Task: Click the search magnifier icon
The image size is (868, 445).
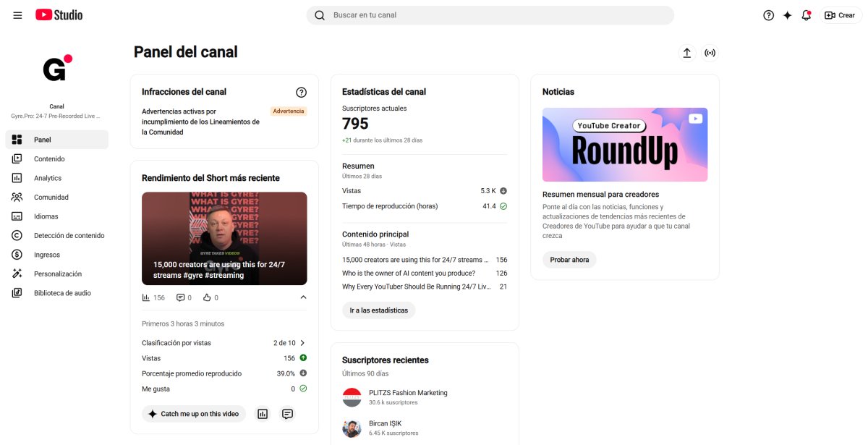Action: tap(319, 15)
